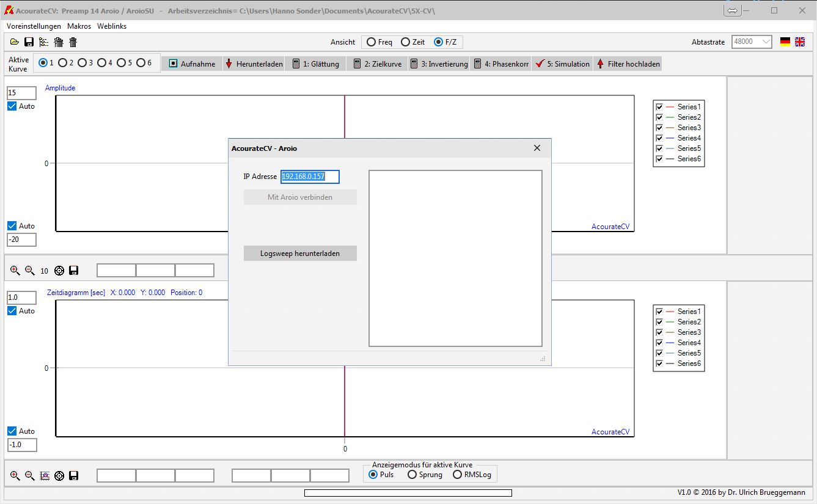The width and height of the screenshot is (817, 504).
Task: Click the single trash can icon in top toolbar
Action: [x=73, y=42]
